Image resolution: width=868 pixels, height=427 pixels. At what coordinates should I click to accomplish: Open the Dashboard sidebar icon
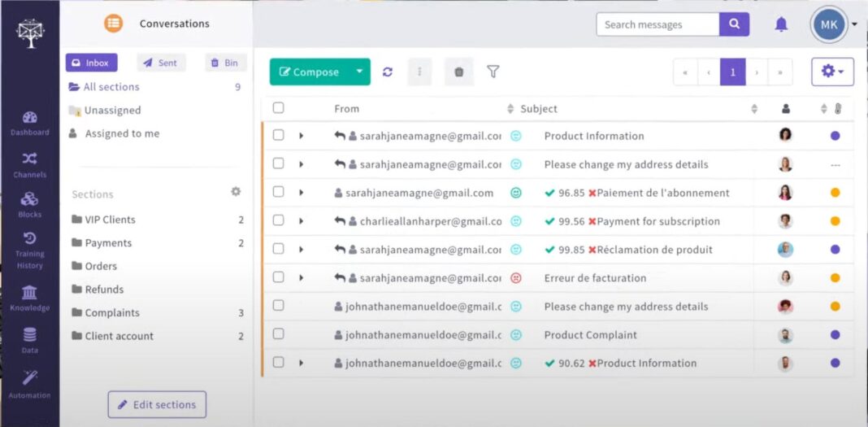click(x=29, y=117)
